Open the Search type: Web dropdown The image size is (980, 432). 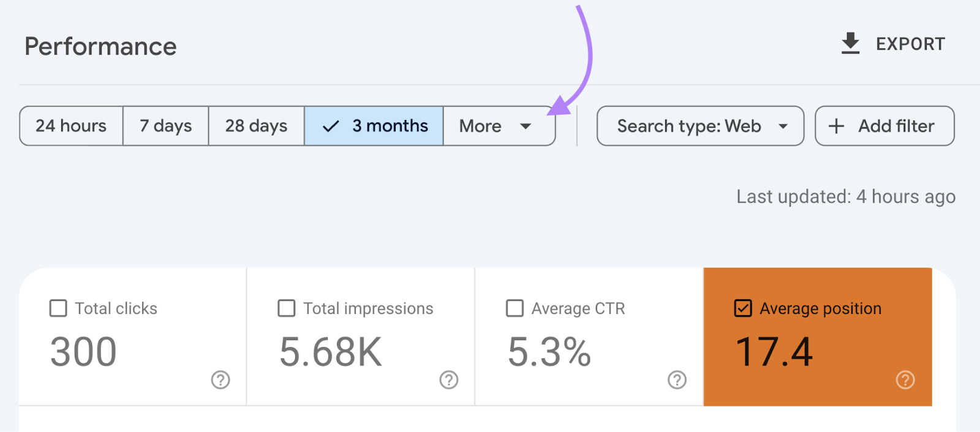pyautogui.click(x=700, y=126)
